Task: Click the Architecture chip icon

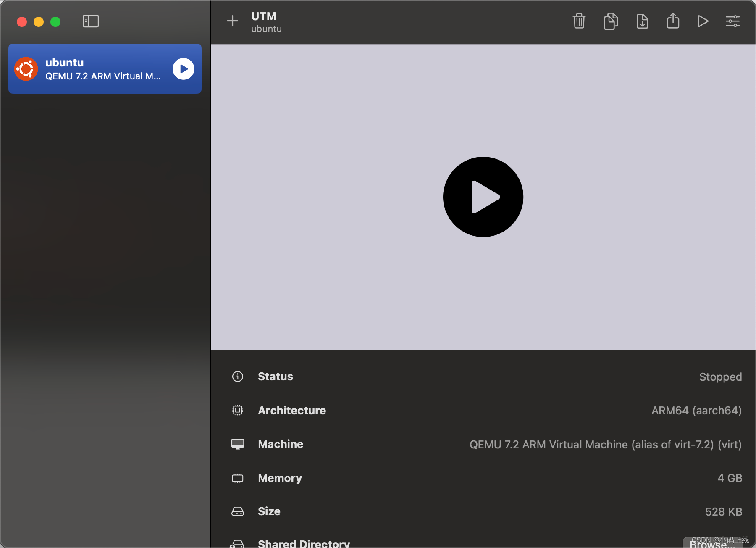Action: click(238, 410)
